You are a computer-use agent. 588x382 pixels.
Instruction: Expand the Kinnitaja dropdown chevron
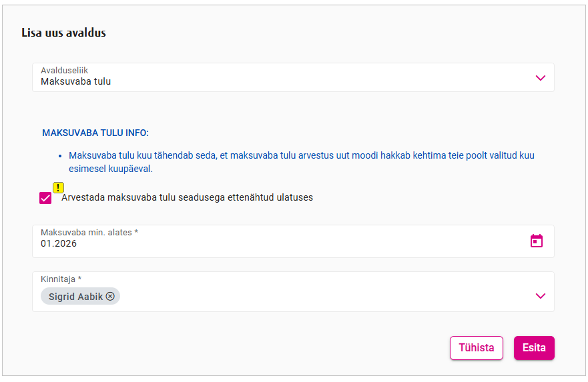click(x=541, y=296)
